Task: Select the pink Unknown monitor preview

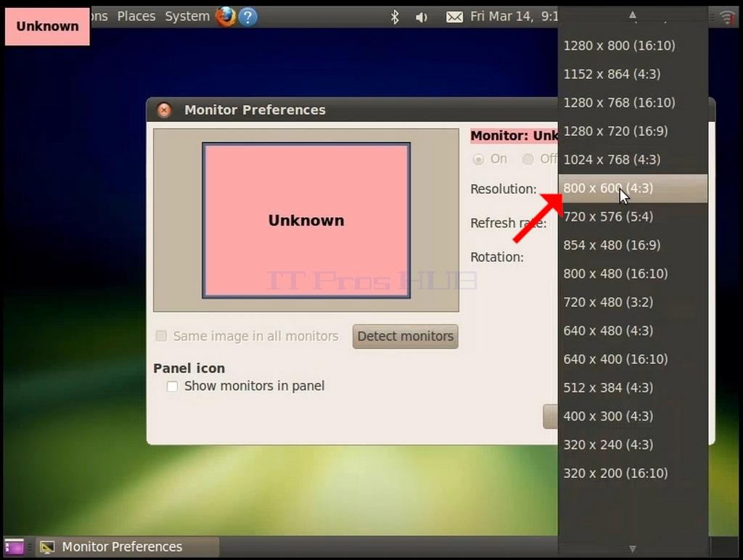Action: point(306,221)
